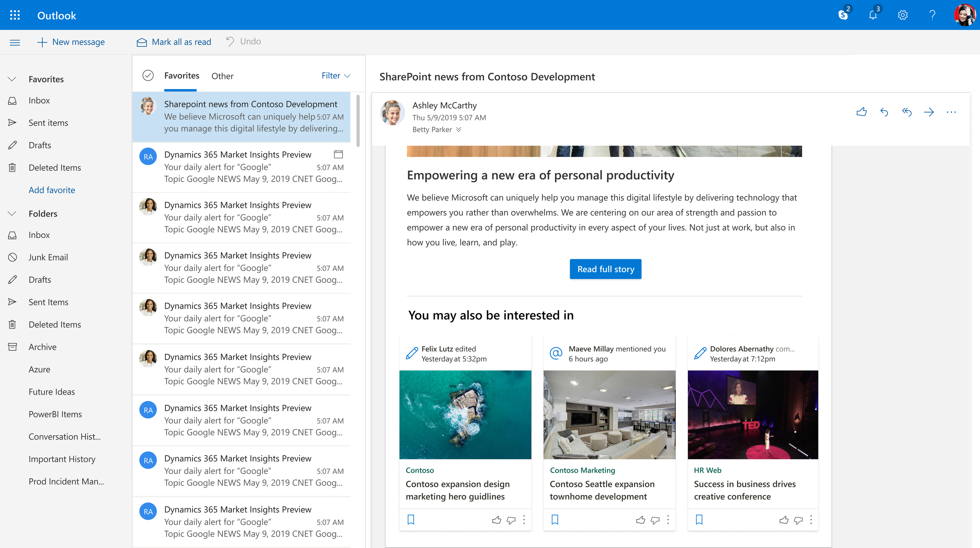Click the Reply all arrow icon
This screenshot has width=980, height=548.
pyautogui.click(x=906, y=112)
